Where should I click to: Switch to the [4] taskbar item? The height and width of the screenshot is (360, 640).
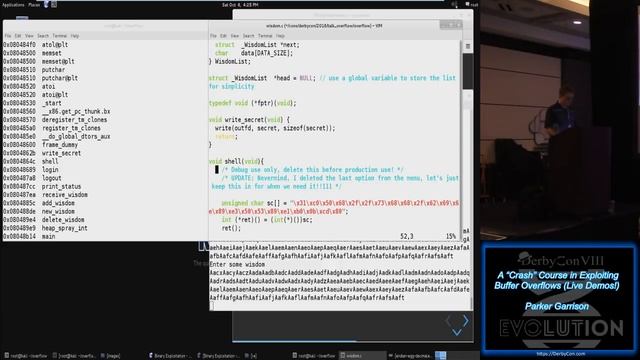251,356
